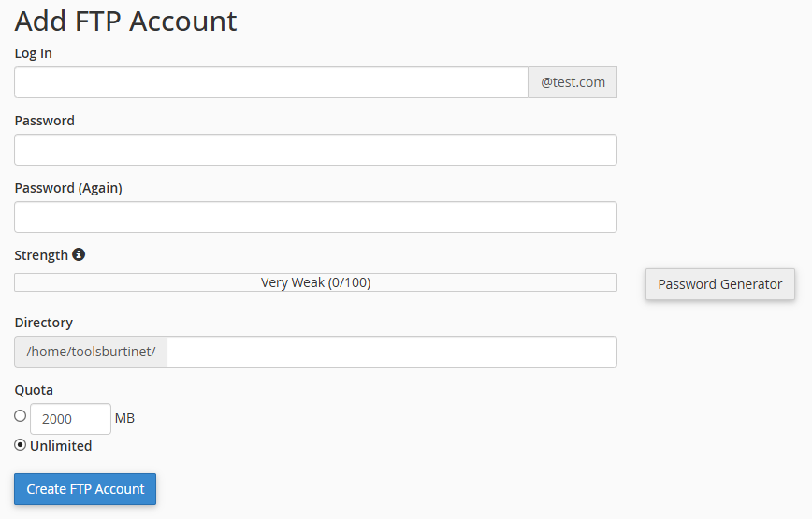Click the Quota section label
The width and height of the screenshot is (812, 519).
(34, 390)
